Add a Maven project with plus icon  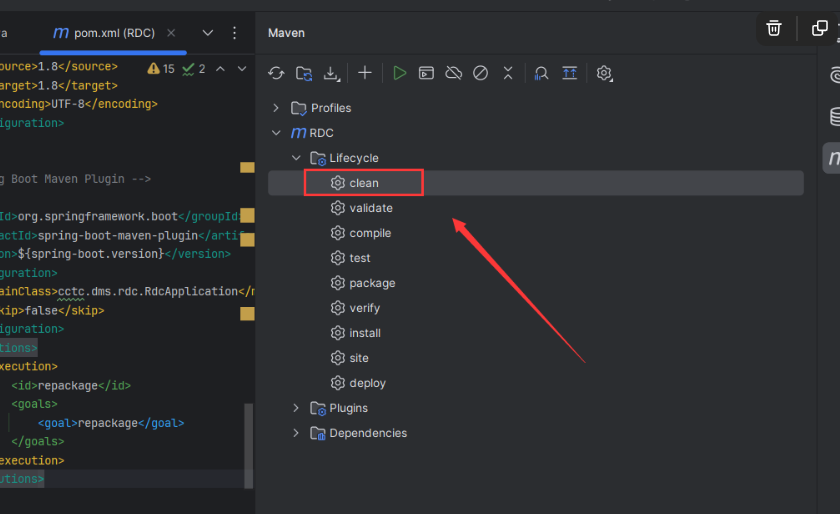coord(365,73)
